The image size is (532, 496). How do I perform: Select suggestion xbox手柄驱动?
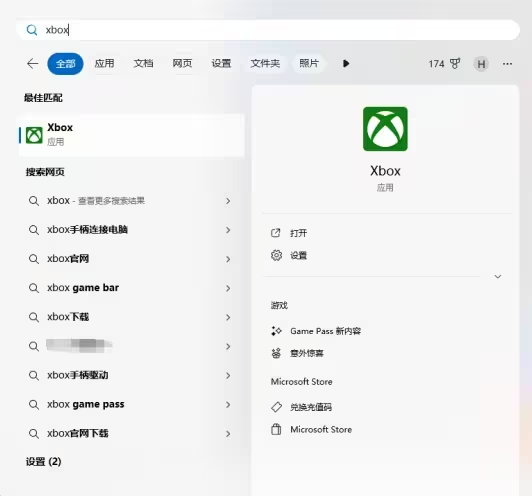point(78,375)
